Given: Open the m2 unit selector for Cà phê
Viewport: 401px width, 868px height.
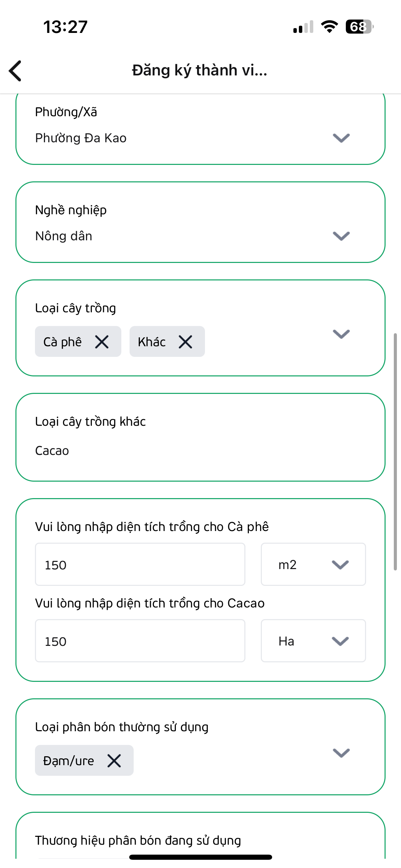Looking at the screenshot, I should 313,564.
